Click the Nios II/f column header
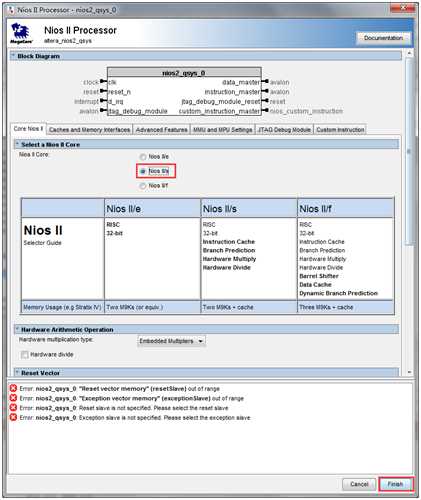The width and height of the screenshot is (421, 500). click(346, 209)
